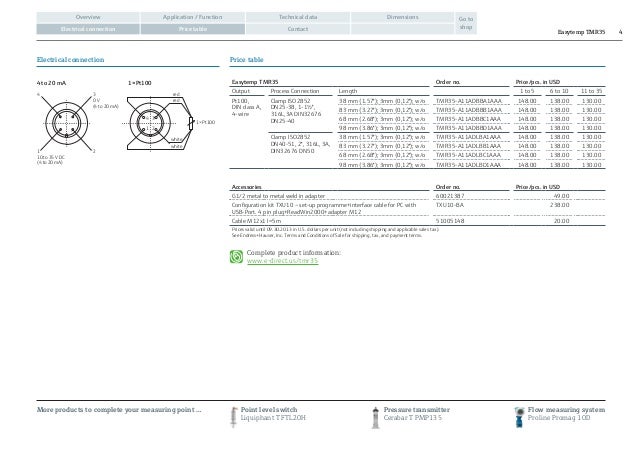Image resolution: width=638 pixels, height=452 pixels.
Task: Open the Overview navigation tab
Action: coord(88,17)
